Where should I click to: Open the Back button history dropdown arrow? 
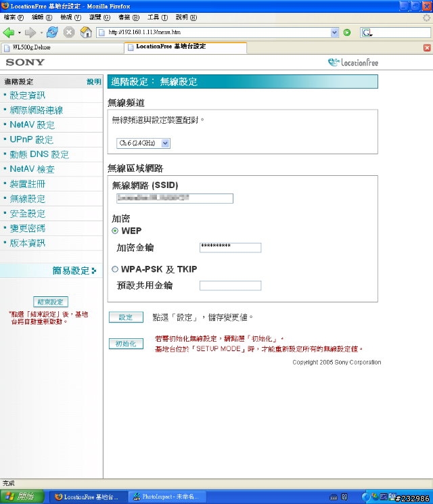[x=20, y=32]
